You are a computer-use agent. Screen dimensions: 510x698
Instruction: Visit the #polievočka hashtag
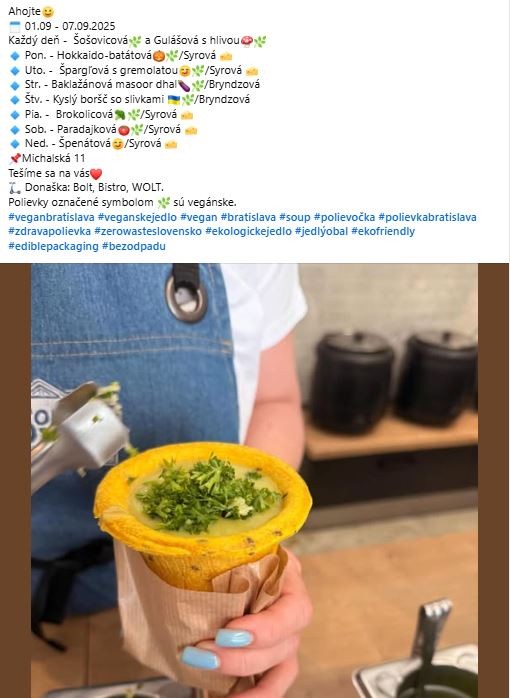point(344,217)
